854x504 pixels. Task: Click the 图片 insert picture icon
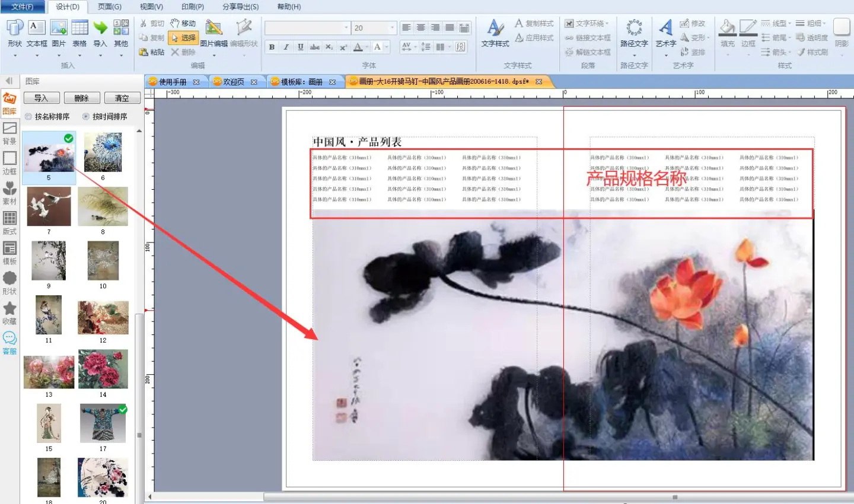(59, 28)
